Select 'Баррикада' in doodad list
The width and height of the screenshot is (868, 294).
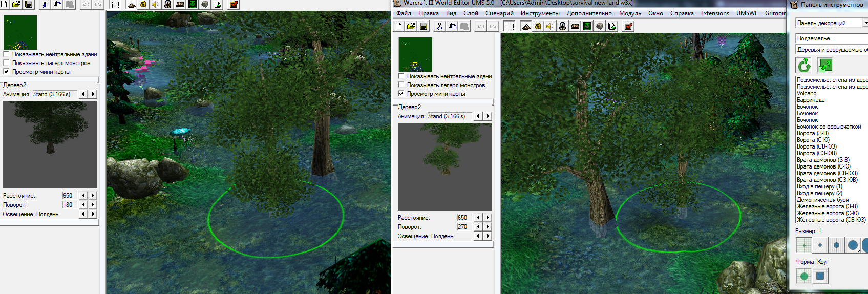click(810, 100)
